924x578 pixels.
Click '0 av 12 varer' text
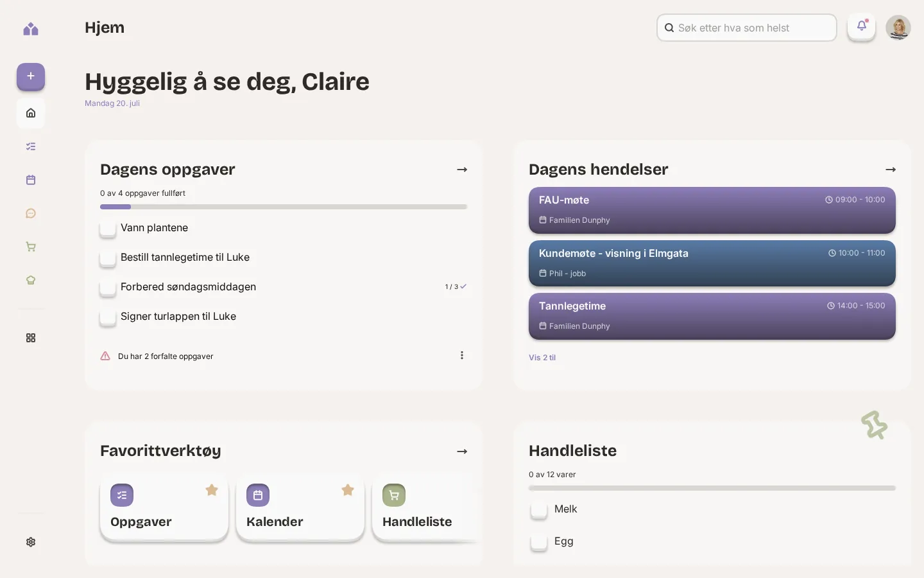[x=552, y=475]
